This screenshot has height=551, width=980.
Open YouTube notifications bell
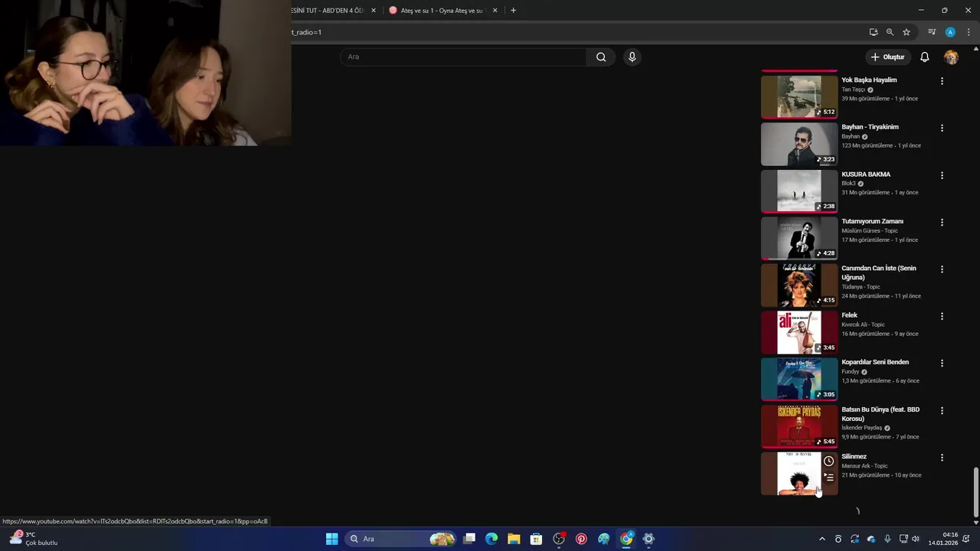tap(925, 57)
